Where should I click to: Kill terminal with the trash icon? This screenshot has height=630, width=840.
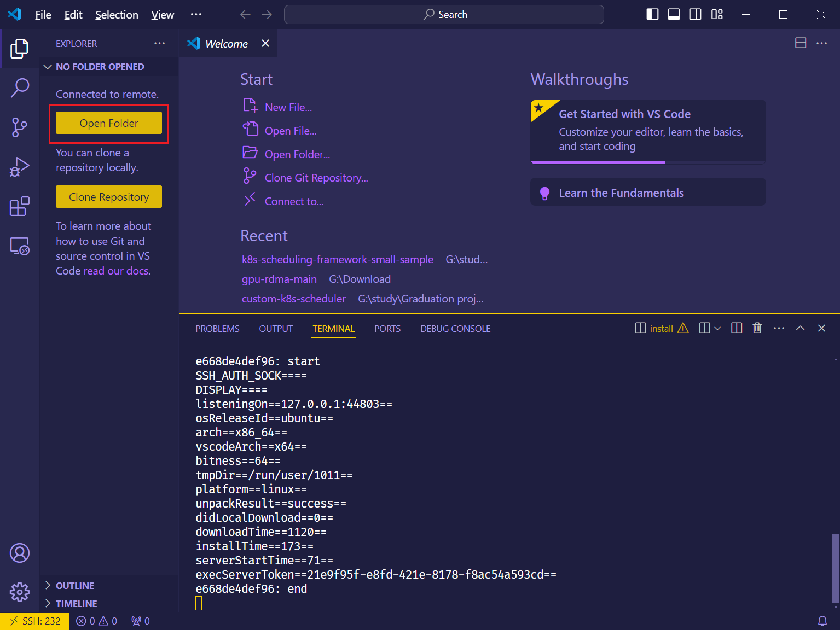tap(757, 328)
